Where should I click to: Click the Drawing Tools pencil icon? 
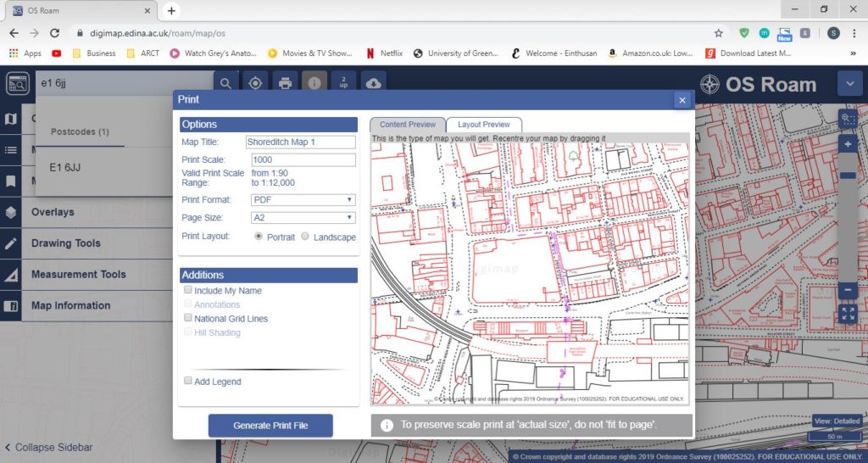(x=10, y=243)
